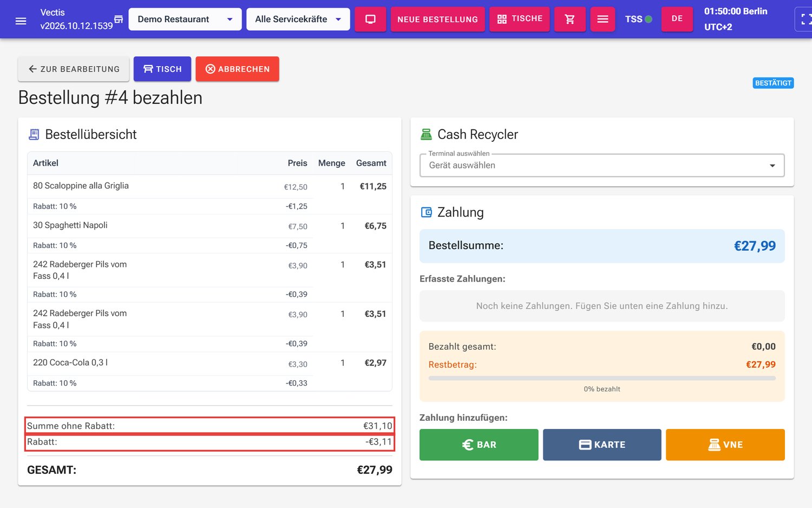The width and height of the screenshot is (812, 508).
Task: Click the blue Tisch button
Action: point(162,69)
